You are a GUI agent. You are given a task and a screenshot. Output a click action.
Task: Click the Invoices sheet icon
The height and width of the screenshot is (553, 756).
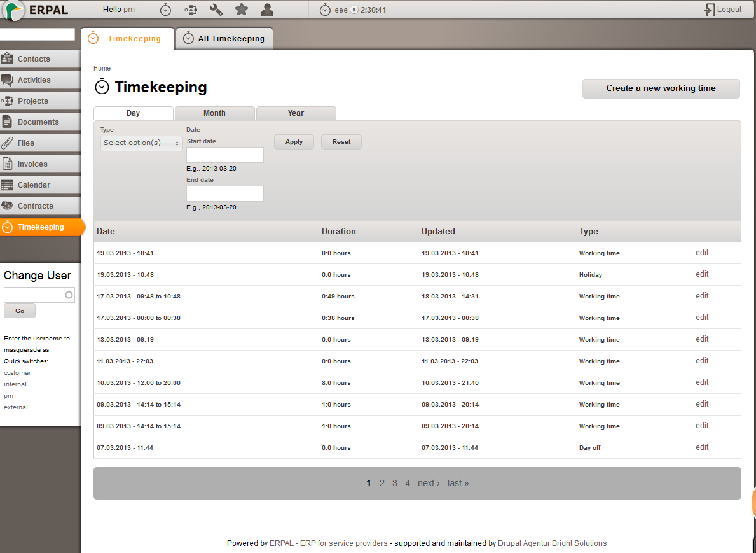pos(7,164)
